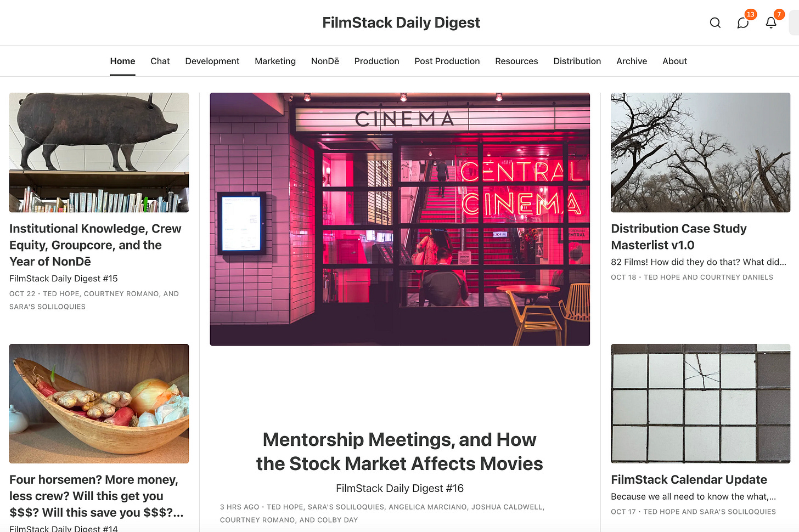Open the Development section tab
The width and height of the screenshot is (799, 532).
coord(212,61)
